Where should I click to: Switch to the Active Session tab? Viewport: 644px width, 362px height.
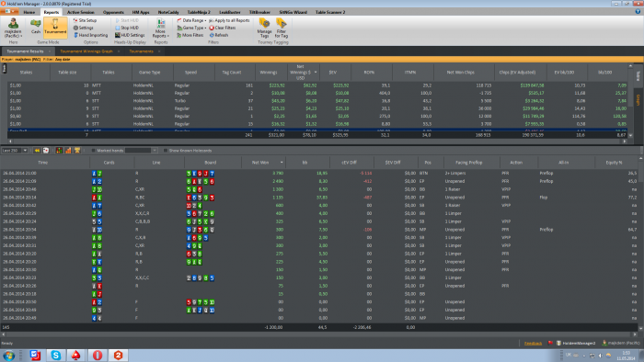[81, 12]
